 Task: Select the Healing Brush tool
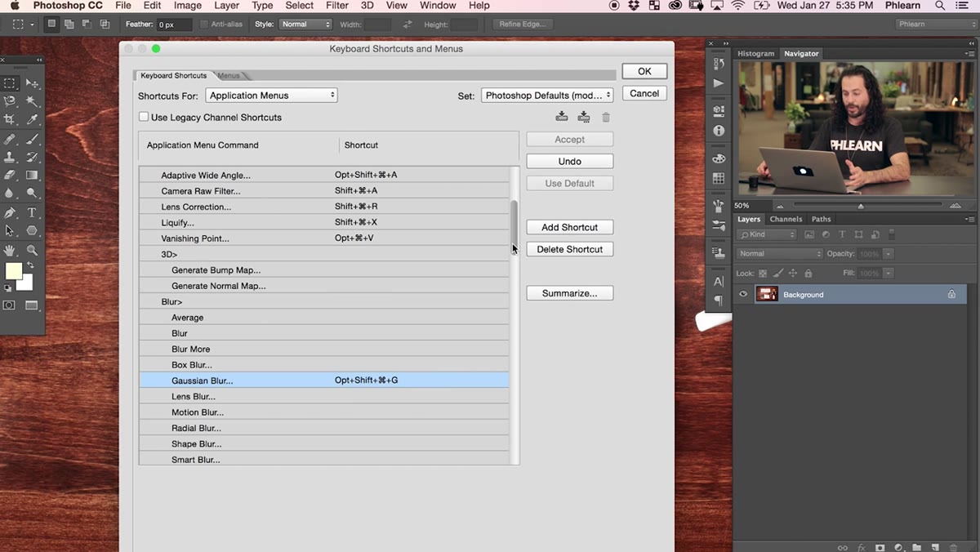tap(10, 139)
